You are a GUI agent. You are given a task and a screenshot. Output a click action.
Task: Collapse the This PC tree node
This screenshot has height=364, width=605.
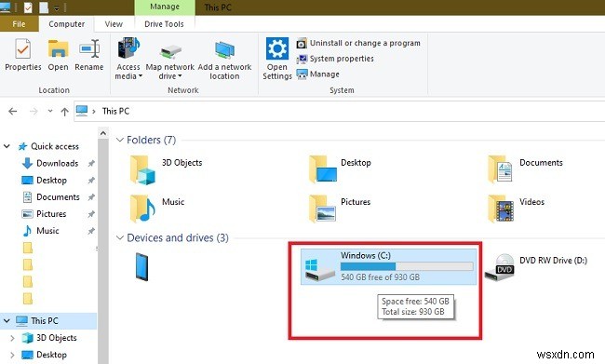point(7,321)
